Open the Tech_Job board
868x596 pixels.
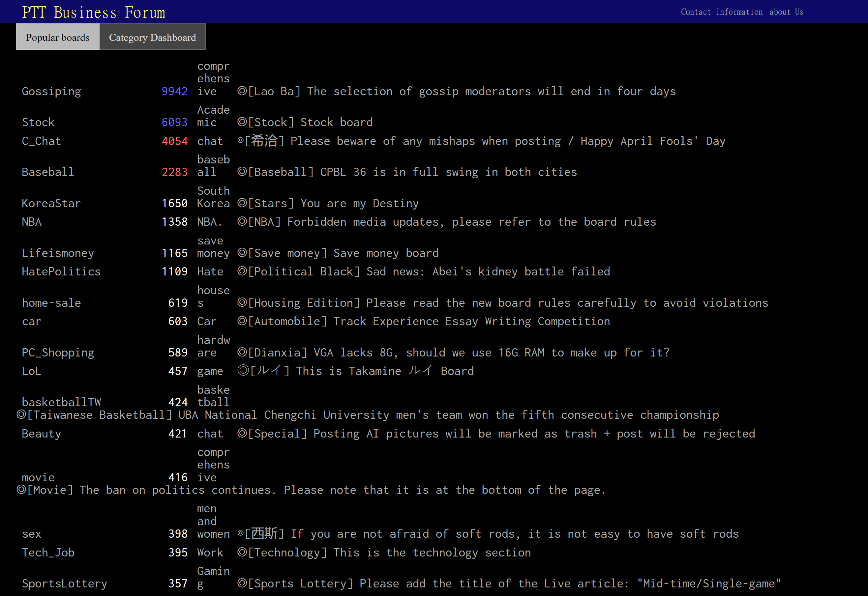tap(48, 553)
